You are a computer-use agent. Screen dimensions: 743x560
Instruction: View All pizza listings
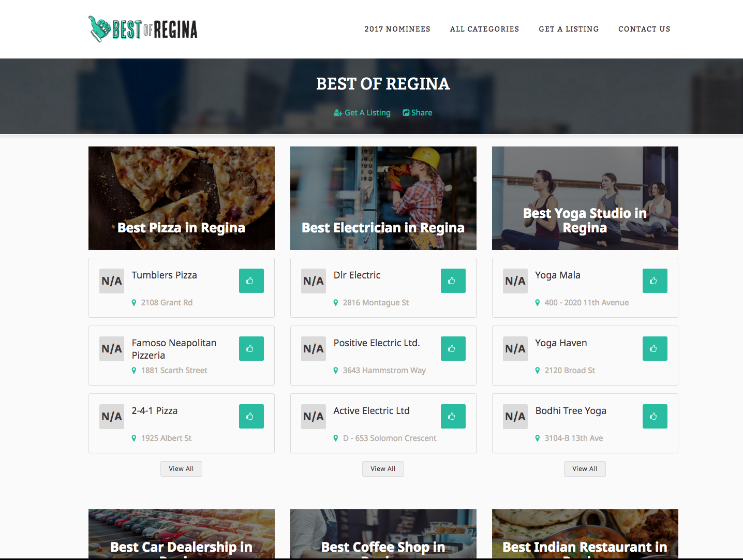coord(181,469)
